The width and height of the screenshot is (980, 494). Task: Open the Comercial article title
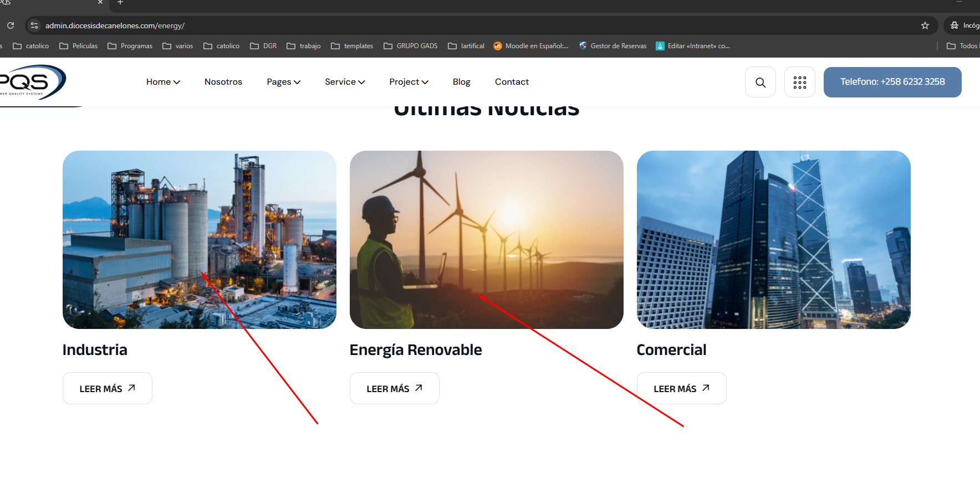671,350
